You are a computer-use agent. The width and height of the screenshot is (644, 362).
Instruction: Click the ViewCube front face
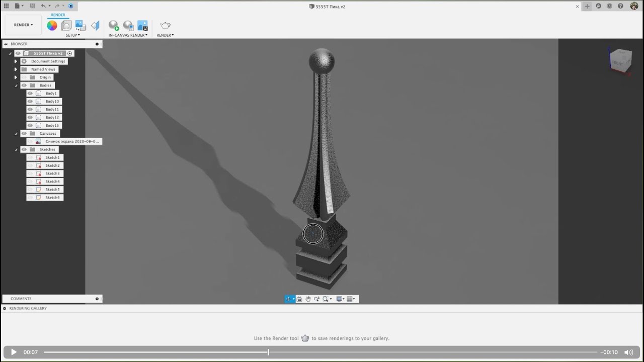618,63
